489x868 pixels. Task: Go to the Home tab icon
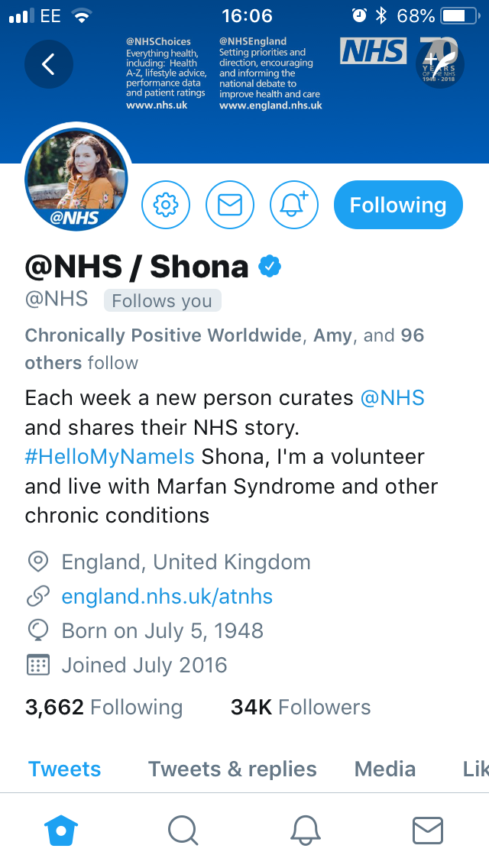click(x=62, y=830)
